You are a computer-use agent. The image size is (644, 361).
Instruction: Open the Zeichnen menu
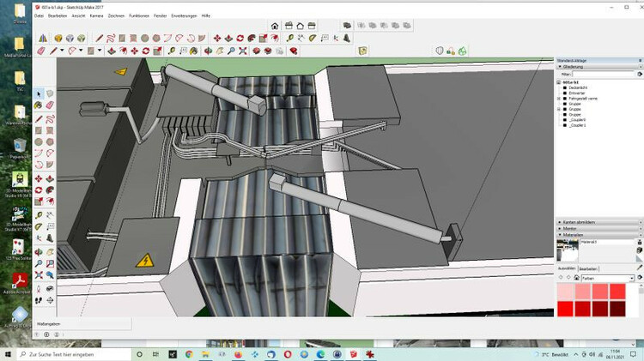(116, 15)
